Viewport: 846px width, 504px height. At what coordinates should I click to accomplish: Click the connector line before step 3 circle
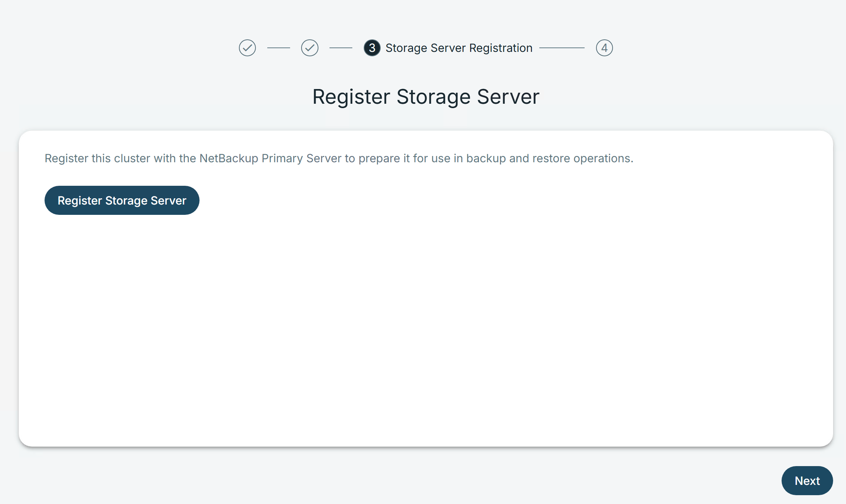(x=341, y=48)
